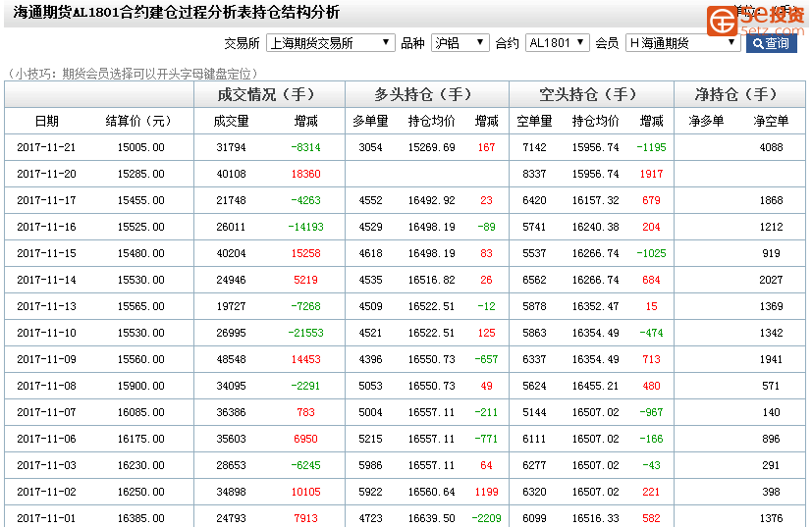Select date cell 2017-11-13
The height and width of the screenshot is (527, 812).
coord(46,306)
